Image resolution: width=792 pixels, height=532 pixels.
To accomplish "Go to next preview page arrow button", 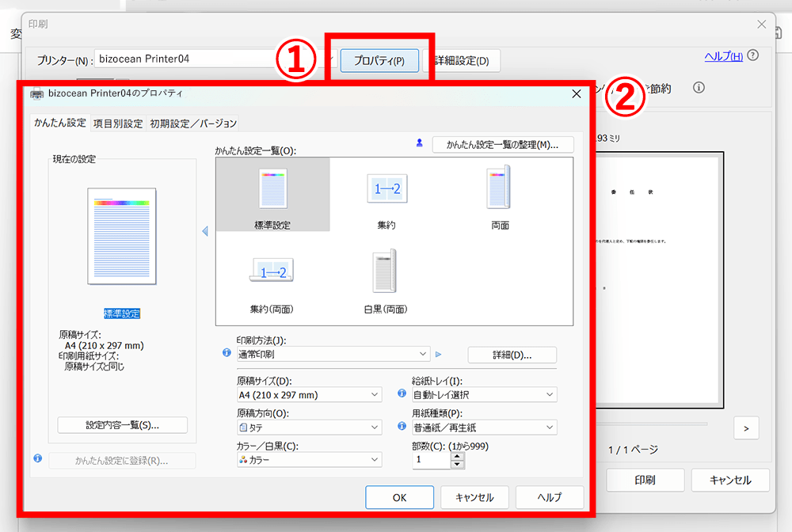I will pos(746,428).
